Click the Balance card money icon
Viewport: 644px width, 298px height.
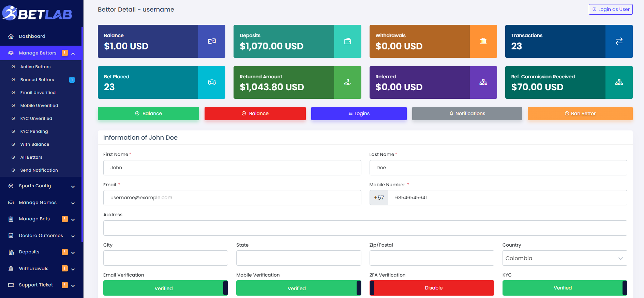[212, 41]
